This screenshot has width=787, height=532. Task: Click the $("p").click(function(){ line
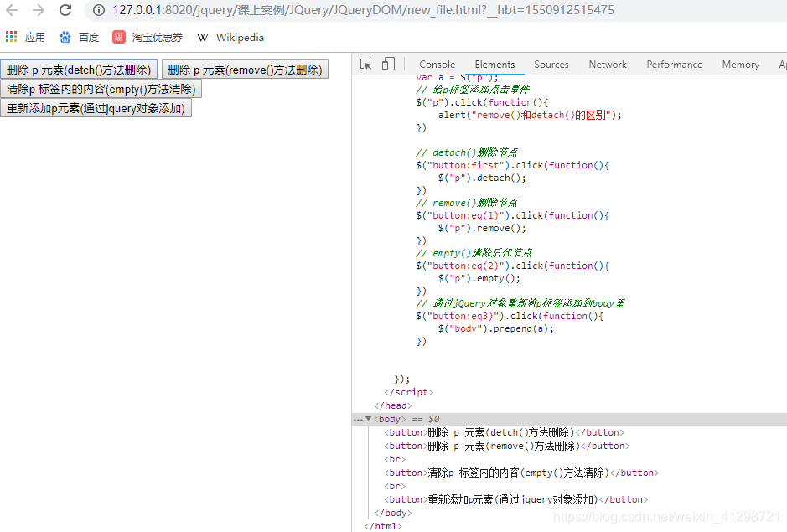[x=482, y=102]
